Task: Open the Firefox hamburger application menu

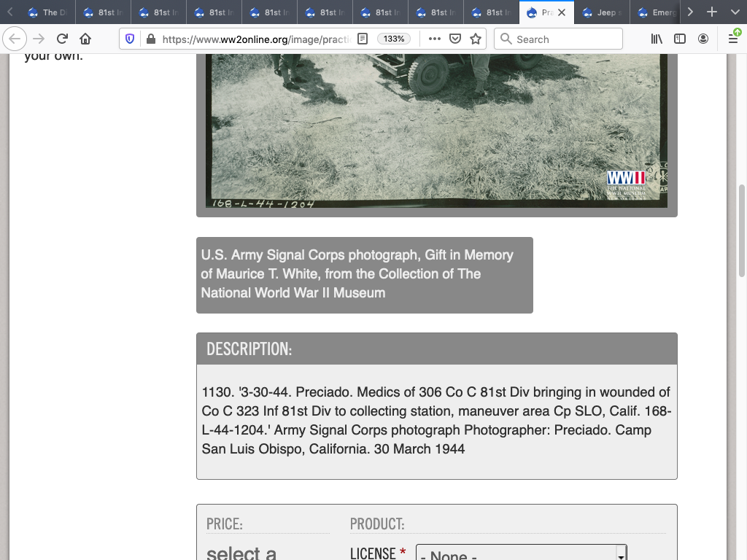Action: pos(733,39)
